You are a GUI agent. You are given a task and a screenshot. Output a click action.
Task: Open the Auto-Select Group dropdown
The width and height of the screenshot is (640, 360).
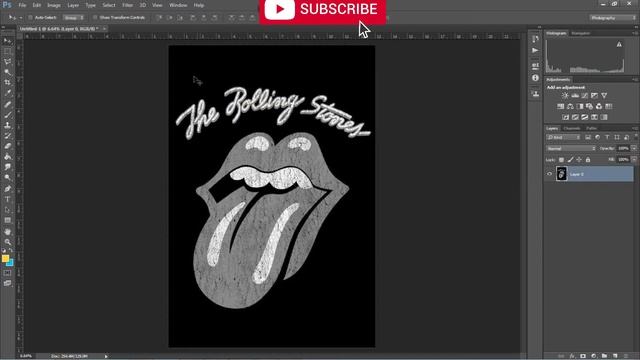coord(73,18)
